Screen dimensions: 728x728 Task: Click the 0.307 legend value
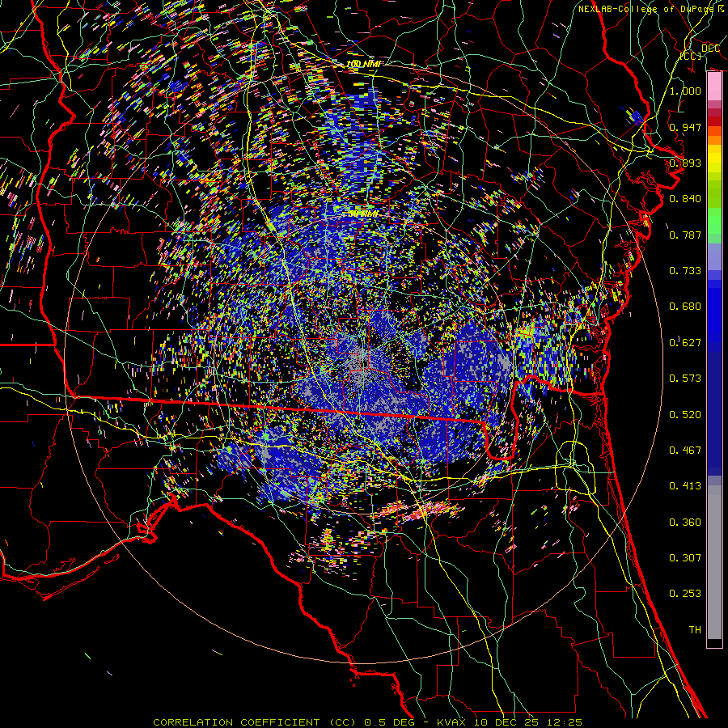pyautogui.click(x=685, y=557)
